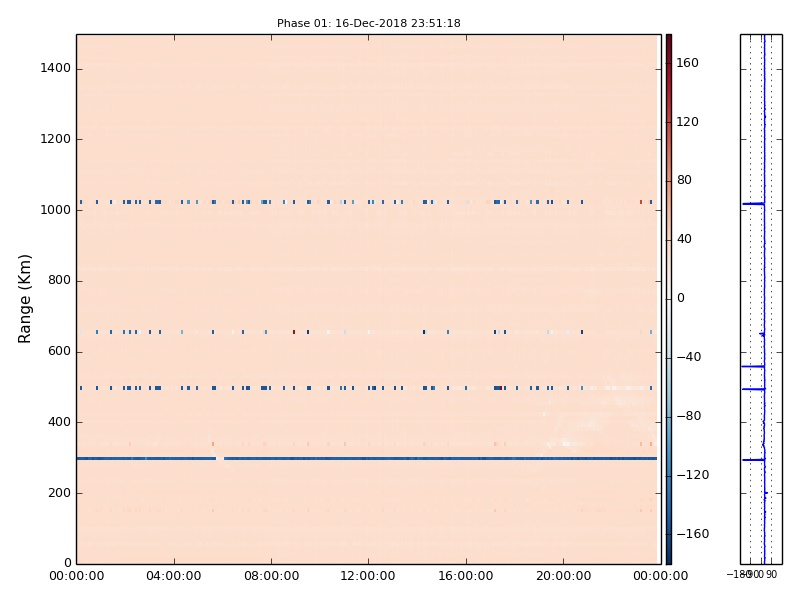
Task: Click the colorbar label 120
Action: (687, 122)
